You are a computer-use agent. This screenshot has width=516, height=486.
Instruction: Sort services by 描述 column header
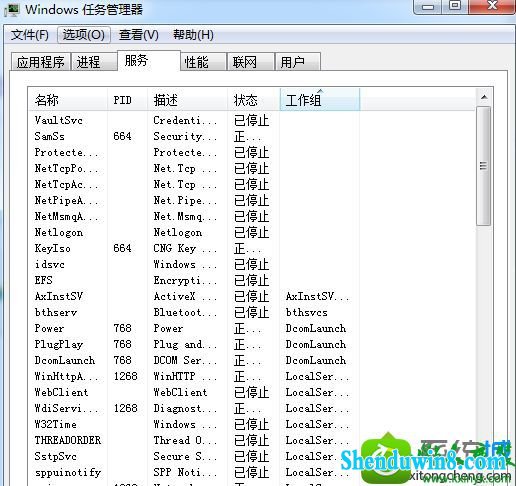click(187, 100)
